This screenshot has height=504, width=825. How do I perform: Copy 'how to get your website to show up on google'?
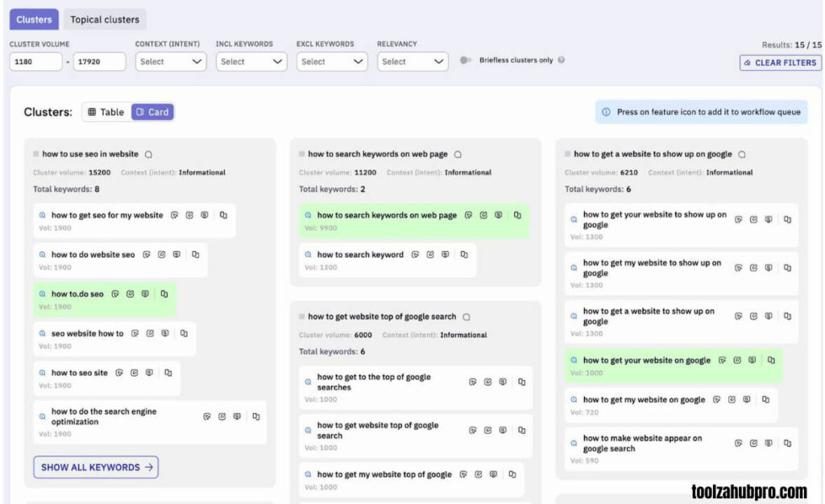pos(788,220)
